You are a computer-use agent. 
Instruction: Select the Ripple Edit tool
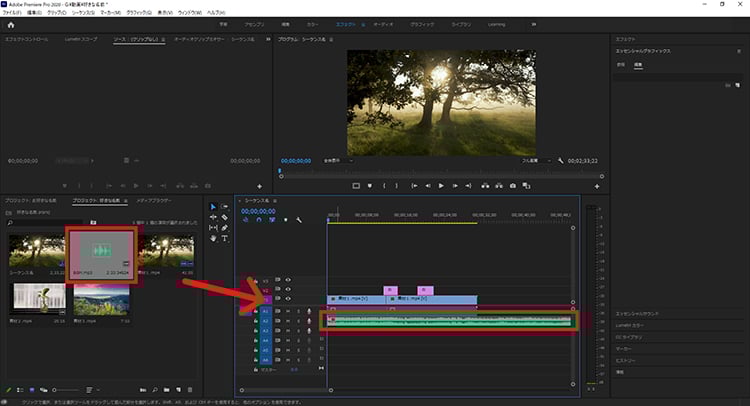coord(213,218)
